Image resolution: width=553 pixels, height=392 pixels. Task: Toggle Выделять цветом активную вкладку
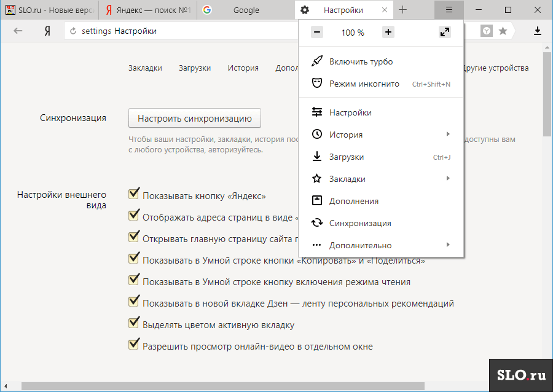(134, 322)
